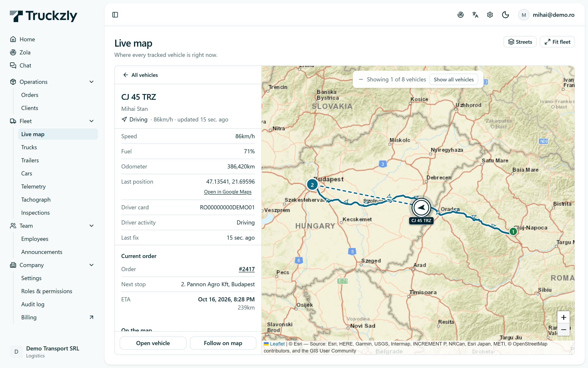Click Follow on map button

click(223, 343)
